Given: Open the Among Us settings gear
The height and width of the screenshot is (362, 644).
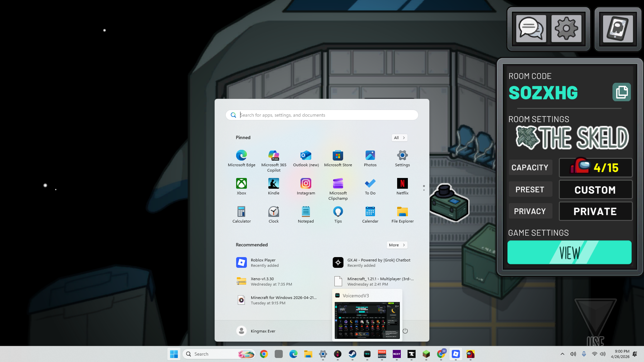Looking at the screenshot, I should coord(566,28).
